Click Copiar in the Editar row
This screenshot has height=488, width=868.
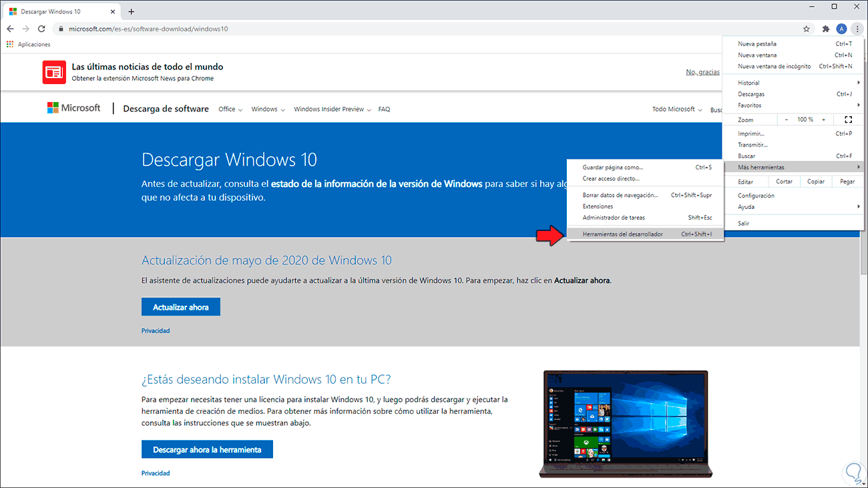point(816,182)
